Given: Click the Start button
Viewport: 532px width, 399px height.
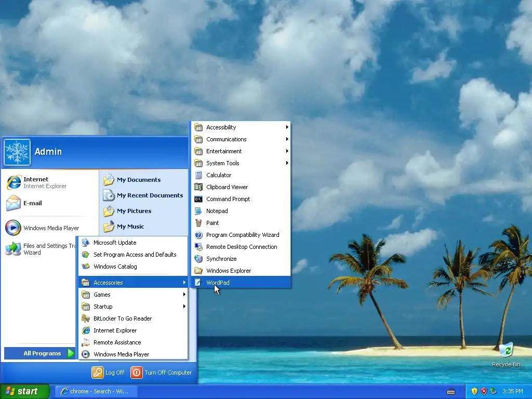Looking at the screenshot, I should click(25, 392).
